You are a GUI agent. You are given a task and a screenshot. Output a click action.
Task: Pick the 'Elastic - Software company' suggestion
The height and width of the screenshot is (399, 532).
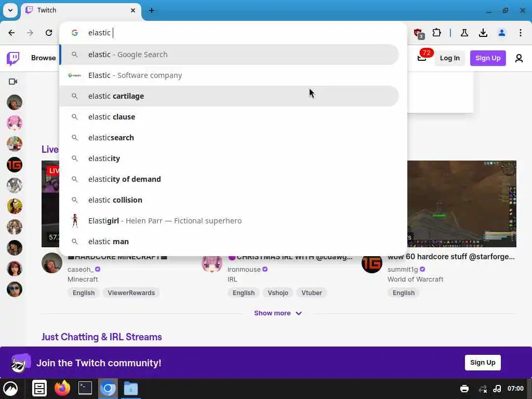click(229, 75)
